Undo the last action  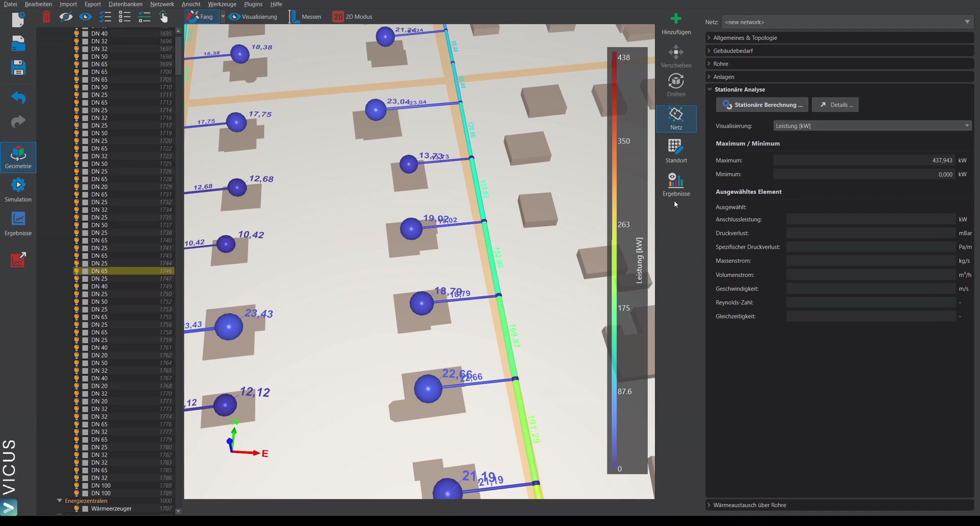pyautogui.click(x=18, y=97)
